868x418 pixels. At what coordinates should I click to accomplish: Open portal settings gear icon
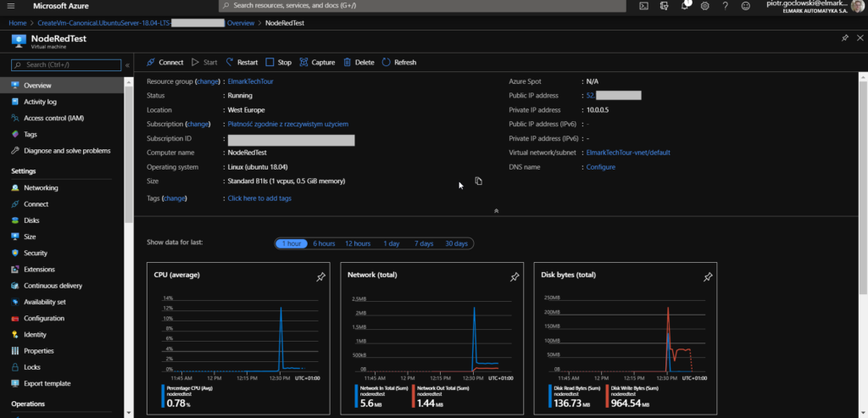click(x=704, y=6)
